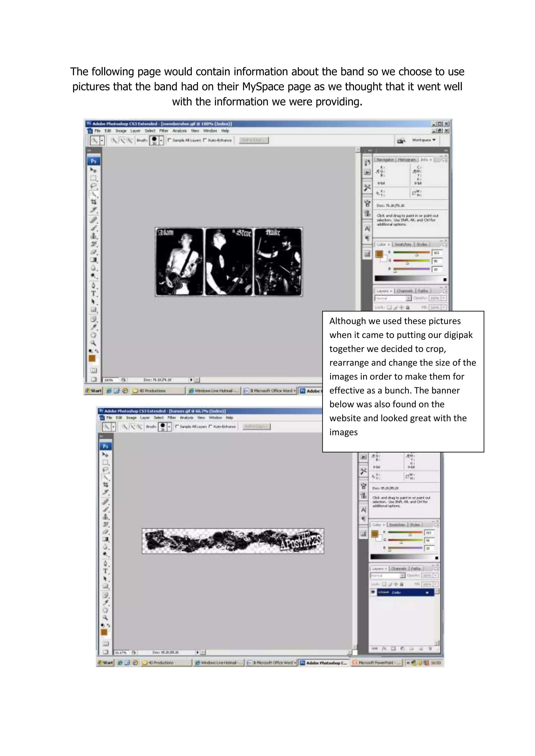Click Refine Edge button in membersbar.gif window
The height and width of the screenshot is (756, 535).
(x=254, y=140)
